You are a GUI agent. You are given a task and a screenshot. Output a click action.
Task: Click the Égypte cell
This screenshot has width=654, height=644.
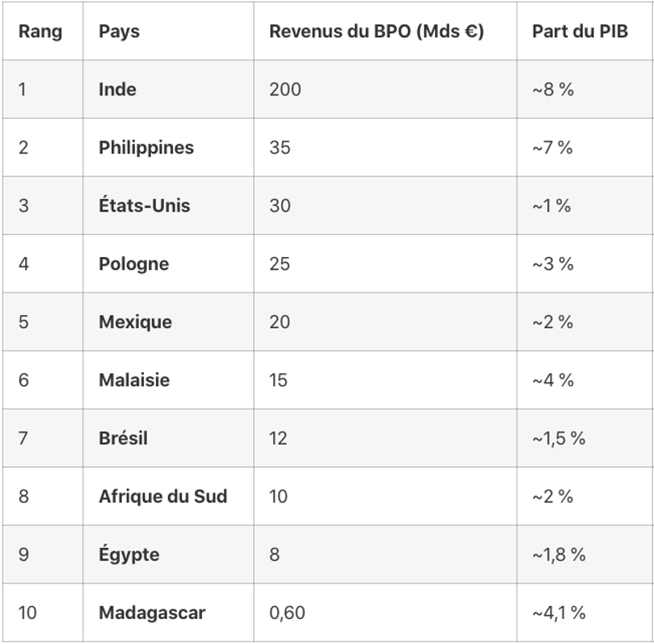[x=129, y=555]
